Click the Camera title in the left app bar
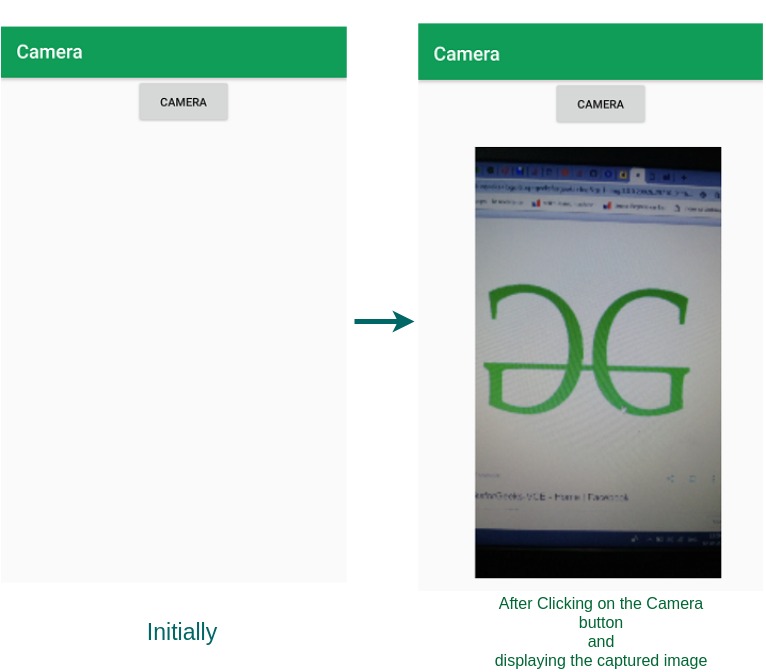766x672 pixels. [x=49, y=52]
